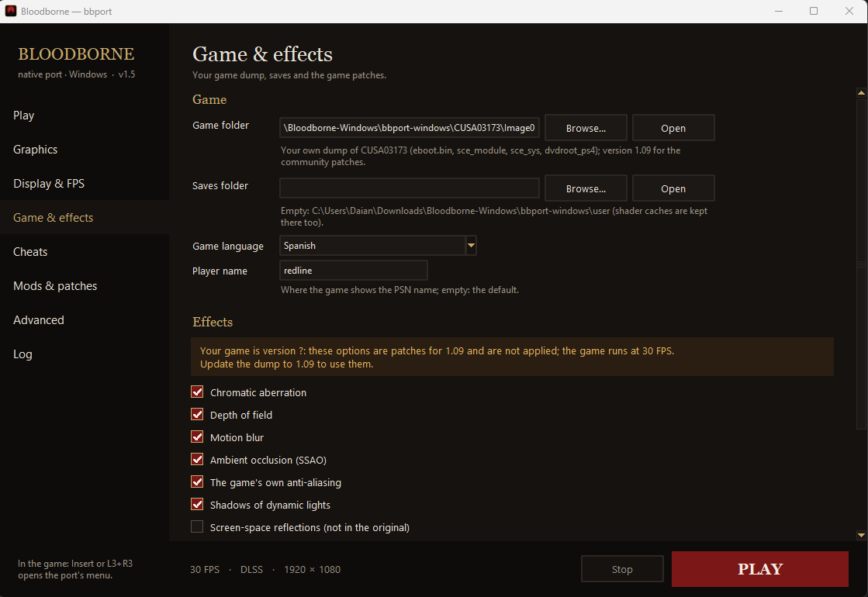Select the Game & effects sidebar item
Image resolution: width=868 pixels, height=597 pixels.
tap(84, 217)
